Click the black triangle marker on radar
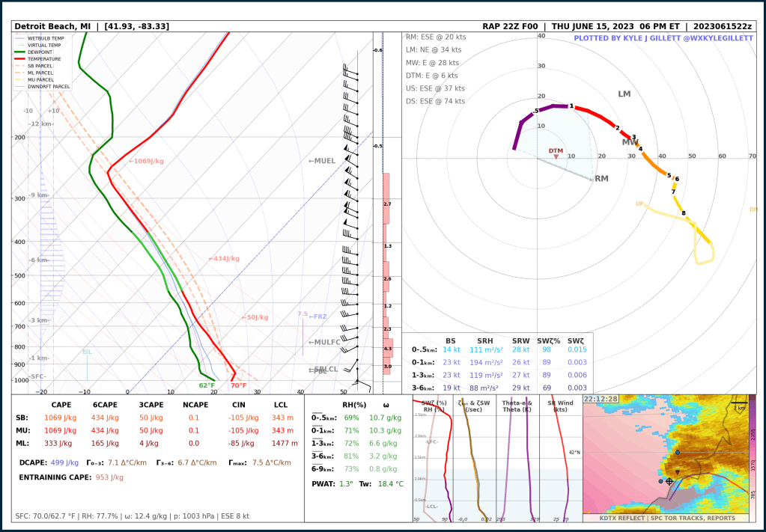This screenshot has height=532, width=766. [678, 472]
